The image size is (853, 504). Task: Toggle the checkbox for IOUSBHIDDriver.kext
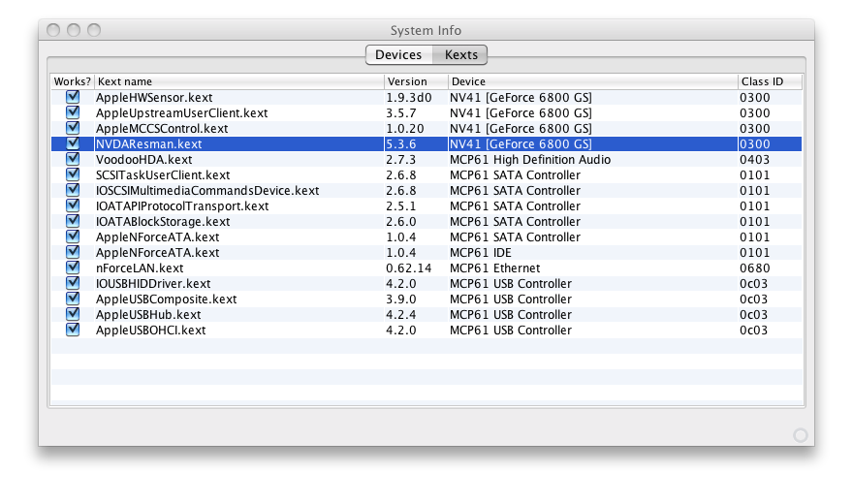[x=73, y=283]
